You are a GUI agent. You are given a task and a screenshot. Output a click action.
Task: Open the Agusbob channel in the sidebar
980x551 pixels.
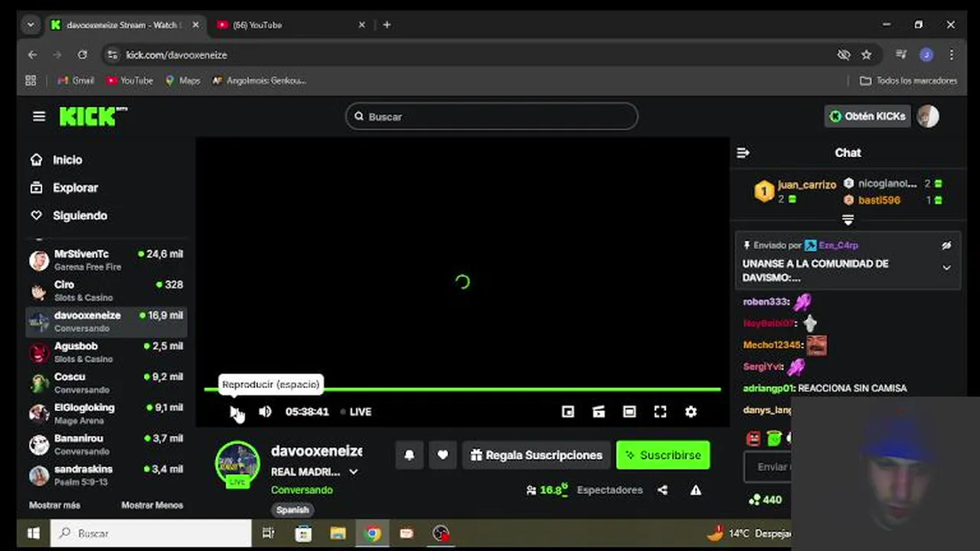(x=106, y=352)
